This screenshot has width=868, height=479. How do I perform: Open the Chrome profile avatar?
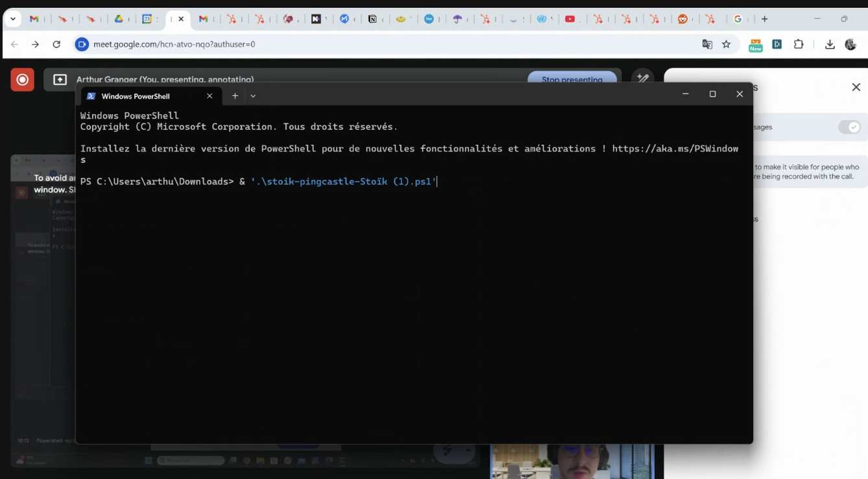[x=850, y=44]
